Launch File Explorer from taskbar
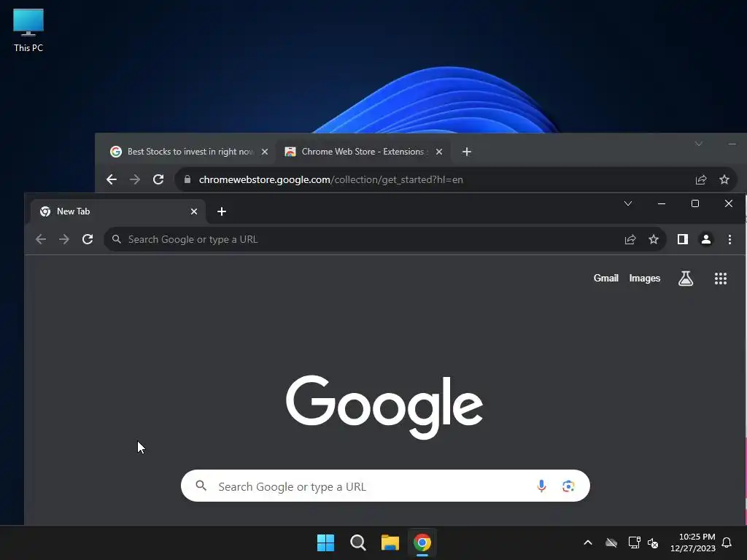The width and height of the screenshot is (747, 560). (390, 542)
